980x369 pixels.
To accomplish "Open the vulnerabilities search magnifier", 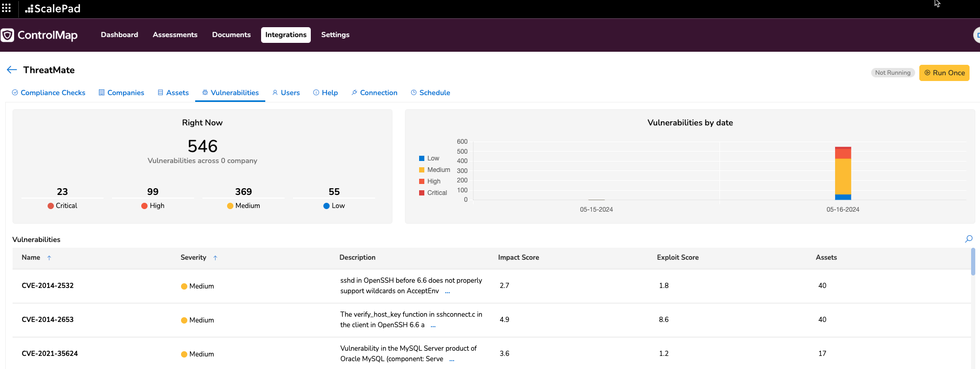I will point(968,239).
